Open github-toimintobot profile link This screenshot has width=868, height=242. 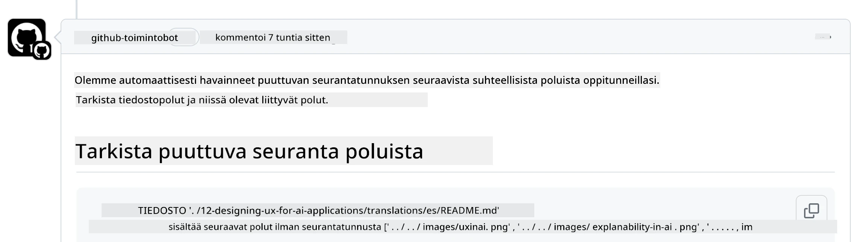click(x=134, y=38)
